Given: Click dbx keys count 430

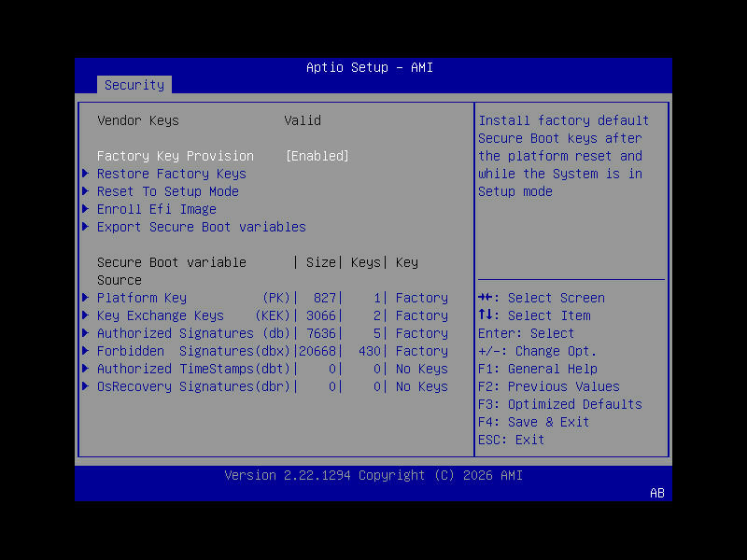Looking at the screenshot, I should tap(370, 351).
